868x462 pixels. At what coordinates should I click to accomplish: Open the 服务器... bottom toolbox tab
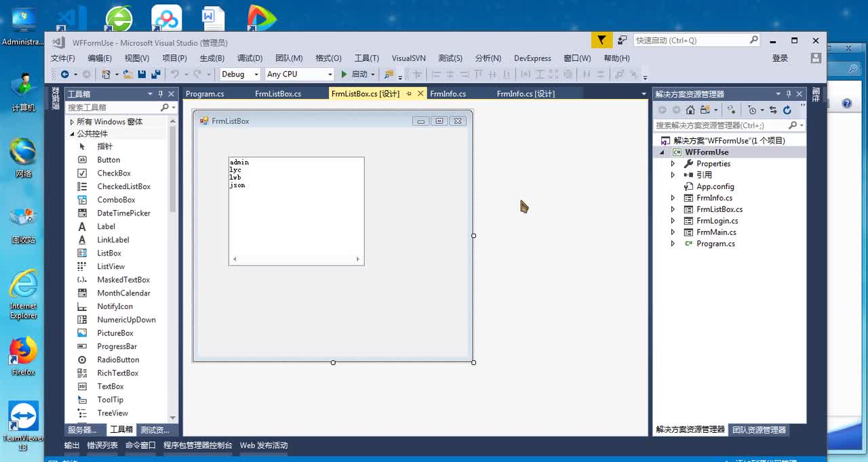[x=82, y=429]
